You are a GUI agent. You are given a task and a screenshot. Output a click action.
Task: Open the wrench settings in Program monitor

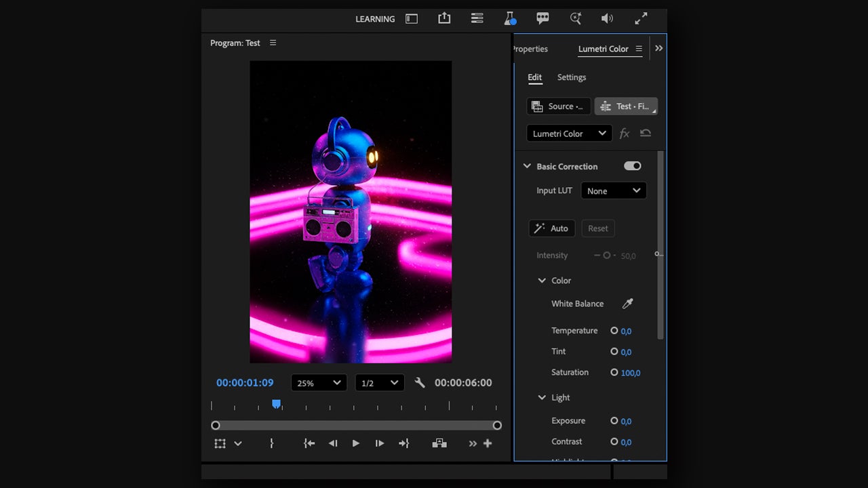(420, 383)
